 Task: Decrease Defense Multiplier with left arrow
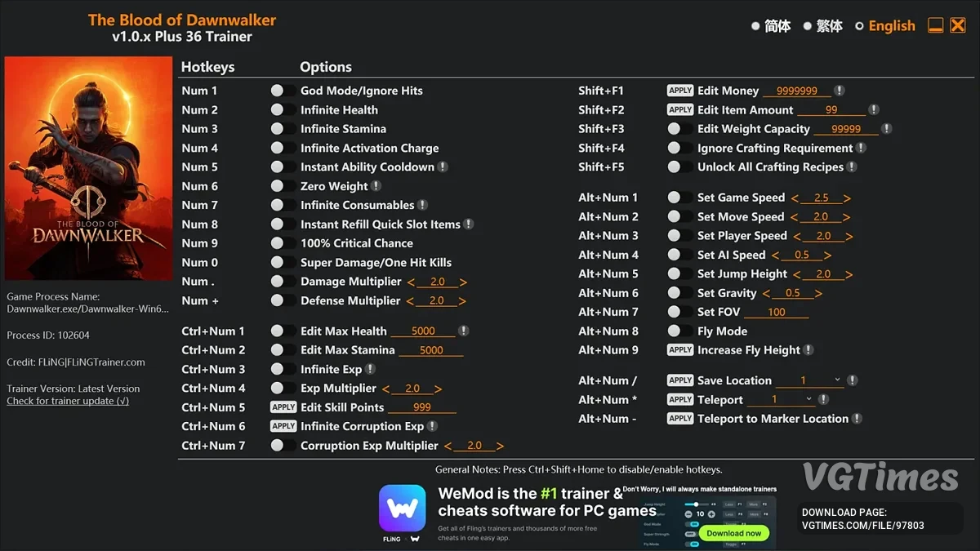(411, 301)
